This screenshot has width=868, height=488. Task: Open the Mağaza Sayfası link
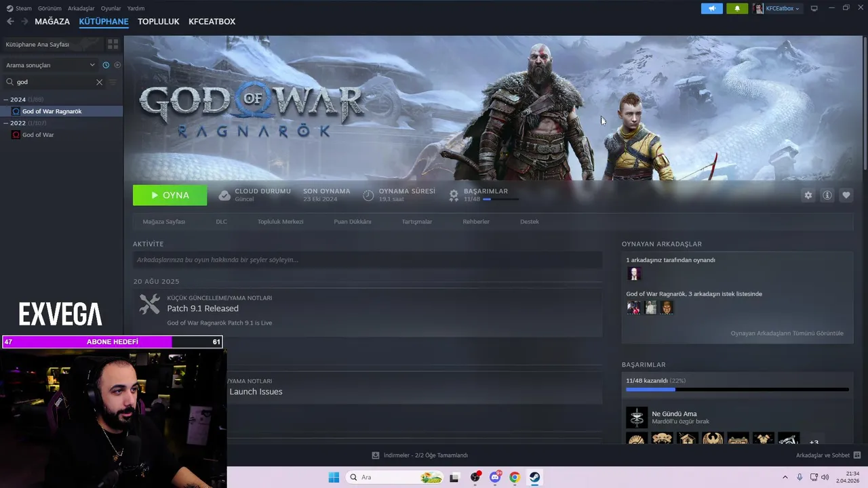click(164, 222)
